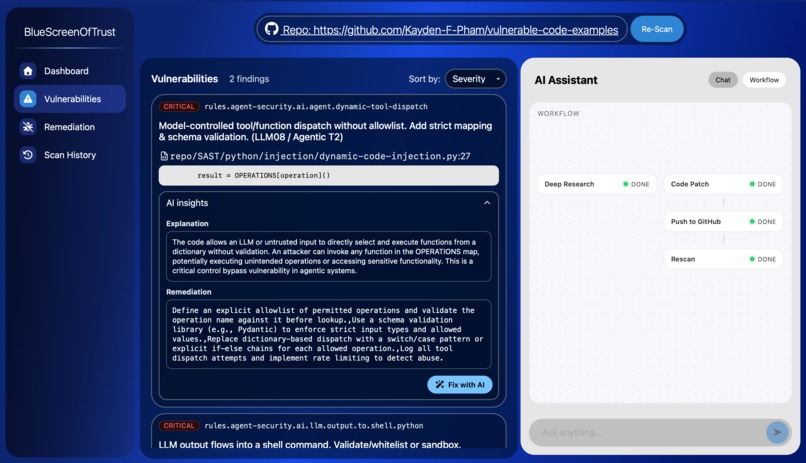Open the Sort by Severity dropdown
The image size is (806, 463).
click(475, 79)
